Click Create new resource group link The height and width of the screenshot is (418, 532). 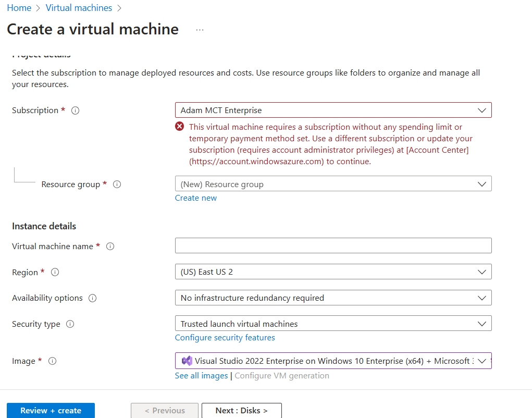point(196,198)
